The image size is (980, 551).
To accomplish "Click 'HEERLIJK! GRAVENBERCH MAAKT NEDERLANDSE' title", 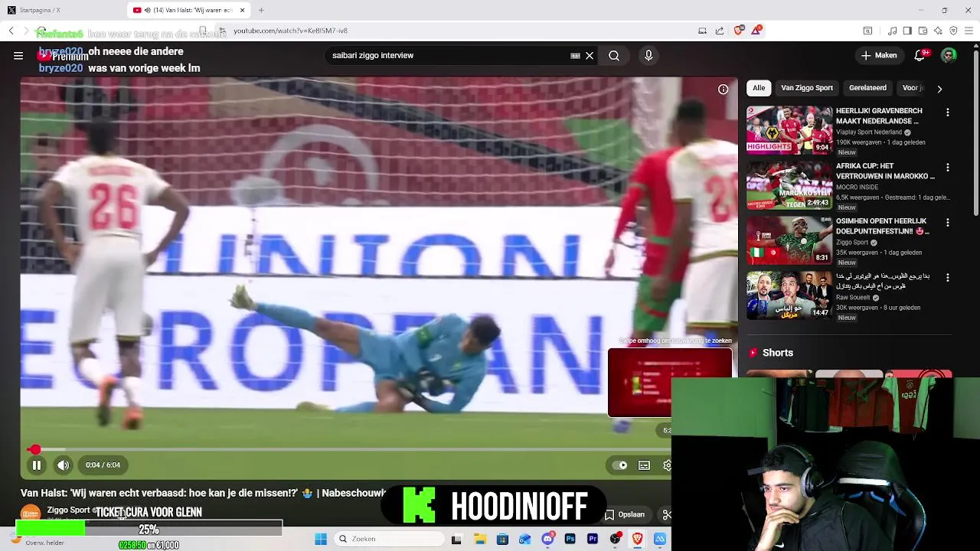I will (x=879, y=116).
